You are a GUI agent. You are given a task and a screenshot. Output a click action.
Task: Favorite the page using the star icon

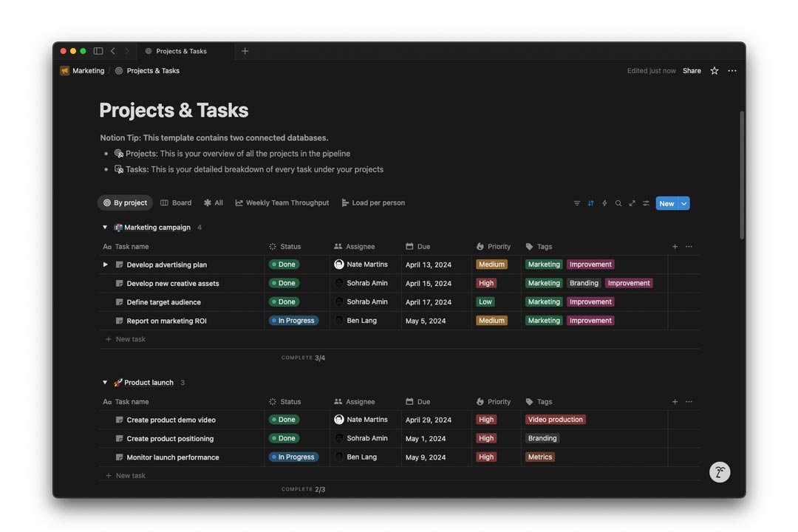point(714,70)
